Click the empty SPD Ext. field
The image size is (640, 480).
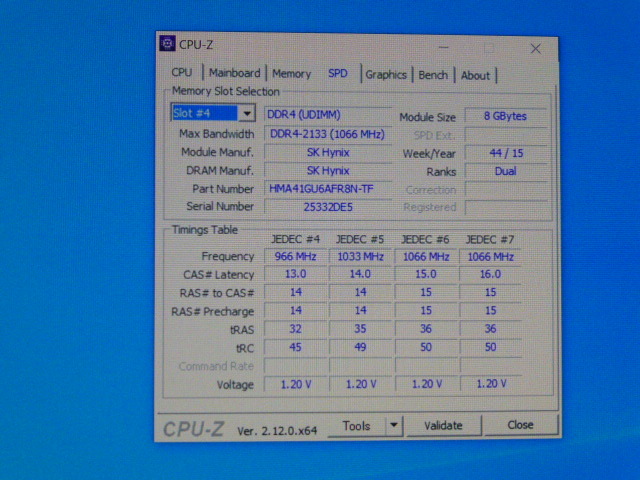[x=506, y=135]
